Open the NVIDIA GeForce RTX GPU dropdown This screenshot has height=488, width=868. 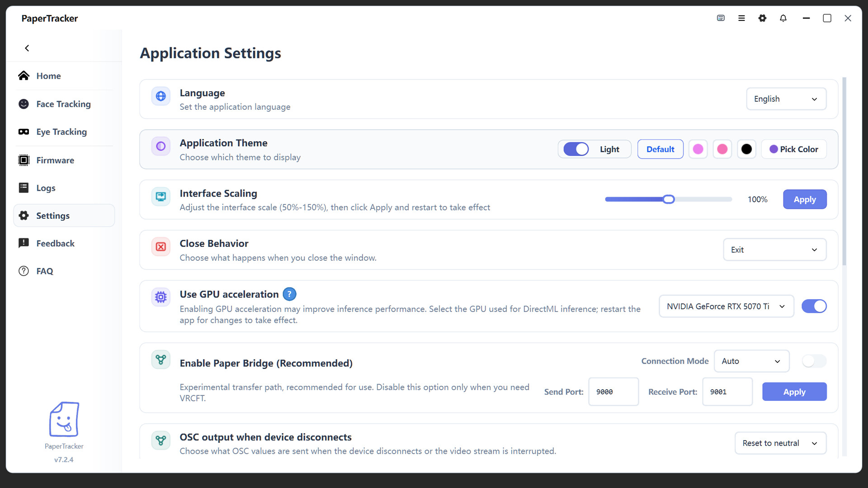pos(726,306)
